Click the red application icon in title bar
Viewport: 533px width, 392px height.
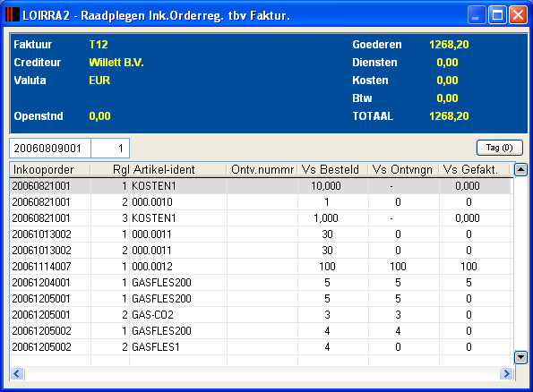point(13,15)
